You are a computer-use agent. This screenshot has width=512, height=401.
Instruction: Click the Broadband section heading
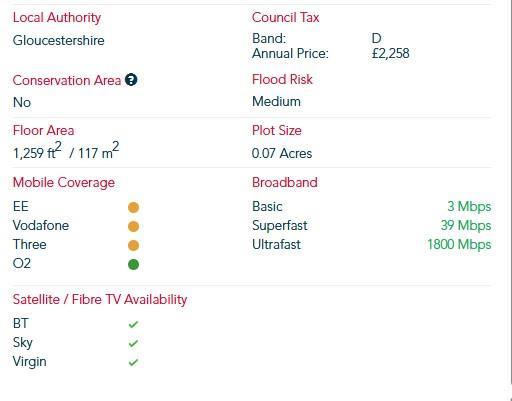(285, 183)
